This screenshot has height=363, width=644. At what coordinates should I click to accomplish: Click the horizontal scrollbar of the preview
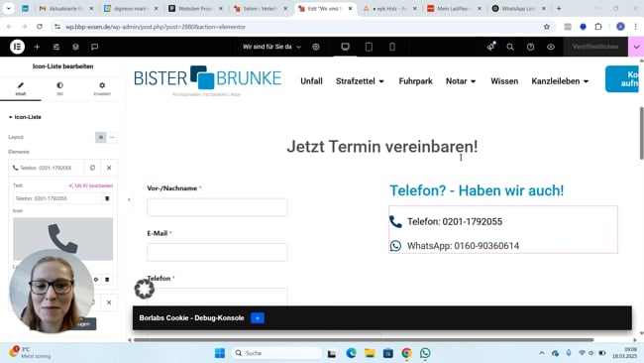pyautogui.click(x=364, y=340)
